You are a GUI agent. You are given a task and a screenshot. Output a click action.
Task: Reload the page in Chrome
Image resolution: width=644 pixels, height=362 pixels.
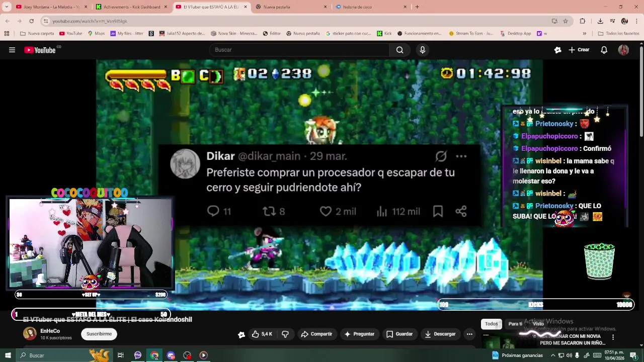[x=31, y=21]
